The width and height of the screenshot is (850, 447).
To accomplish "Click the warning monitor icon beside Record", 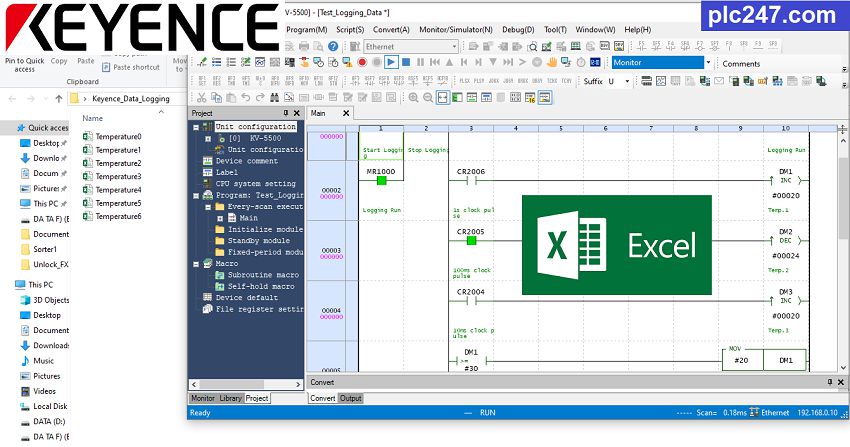I will click(347, 62).
